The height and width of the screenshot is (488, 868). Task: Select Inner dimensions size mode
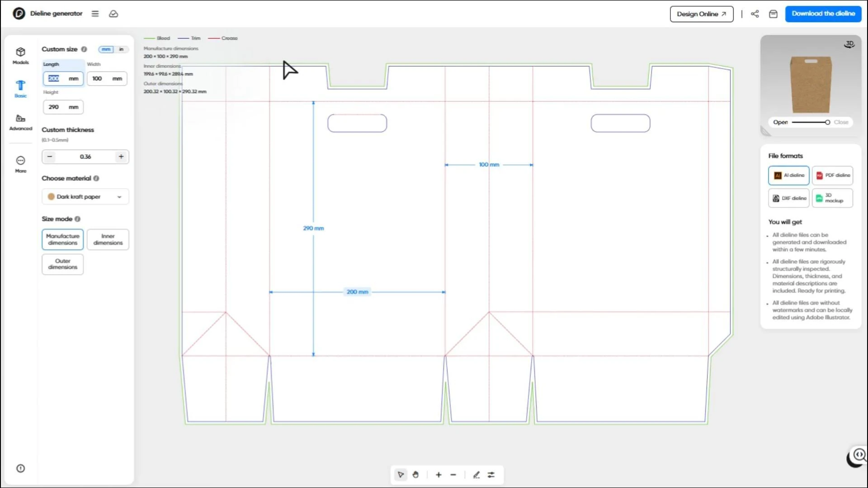[x=108, y=239]
